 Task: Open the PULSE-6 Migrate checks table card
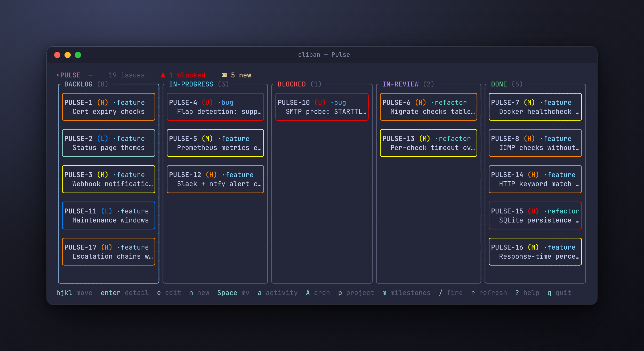click(429, 107)
